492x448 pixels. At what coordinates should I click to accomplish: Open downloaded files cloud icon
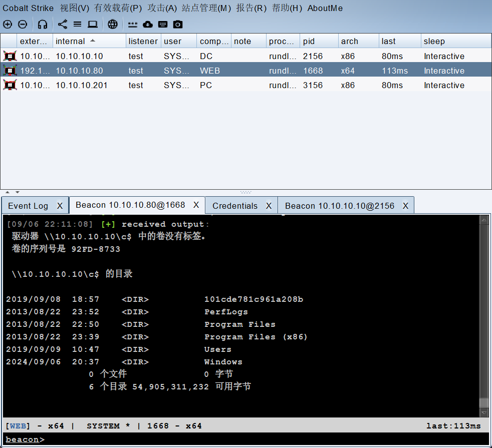pyautogui.click(x=147, y=24)
